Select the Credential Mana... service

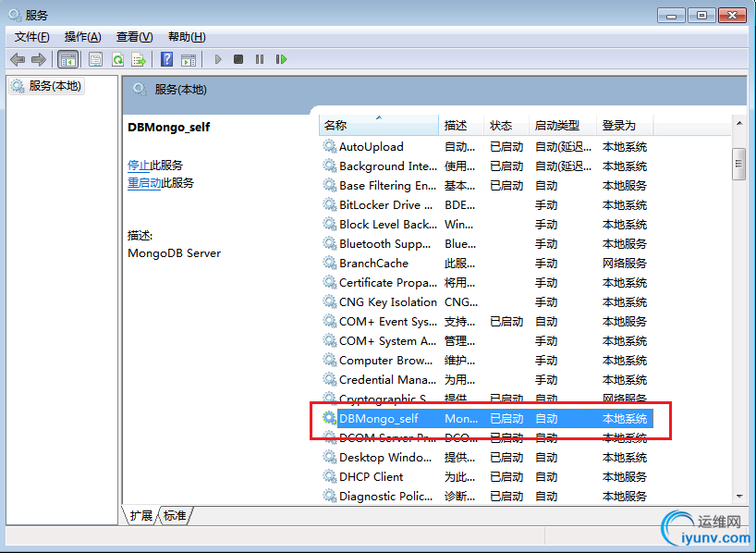(x=487, y=379)
